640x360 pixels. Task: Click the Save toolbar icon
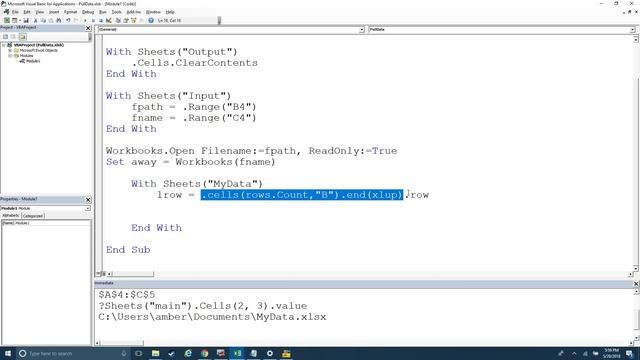(26, 20)
